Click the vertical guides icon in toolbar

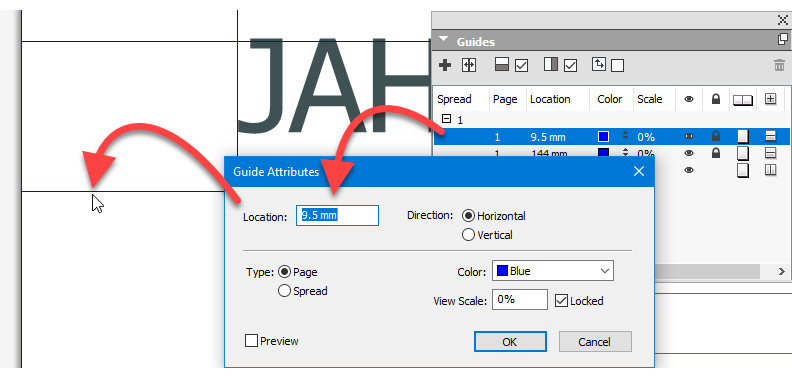[551, 65]
